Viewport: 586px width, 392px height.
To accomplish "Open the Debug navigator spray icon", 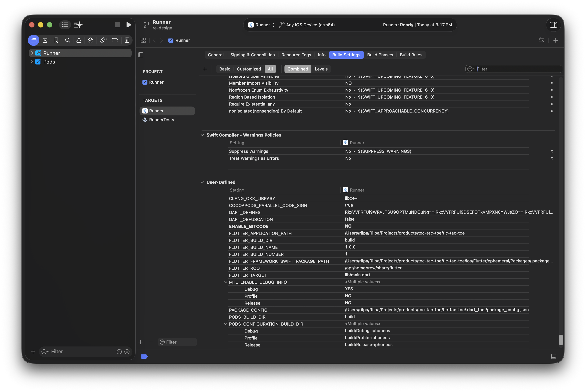I will pos(103,40).
